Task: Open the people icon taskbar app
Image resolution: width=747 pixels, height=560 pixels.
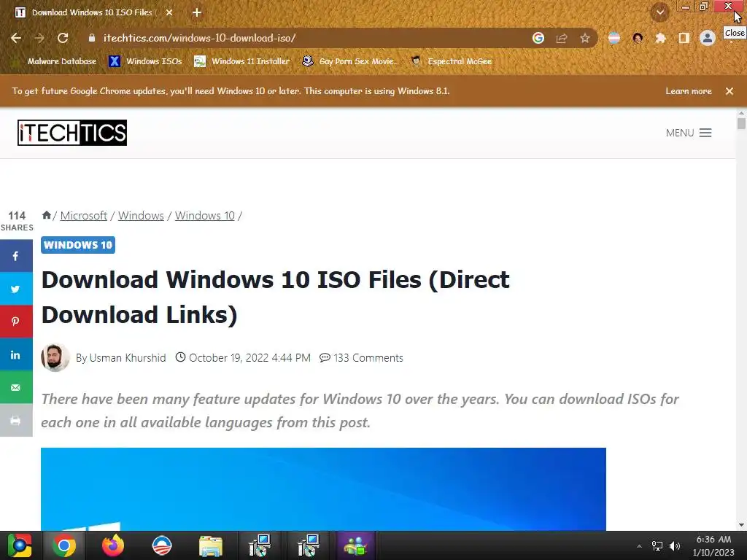Action: click(355, 545)
